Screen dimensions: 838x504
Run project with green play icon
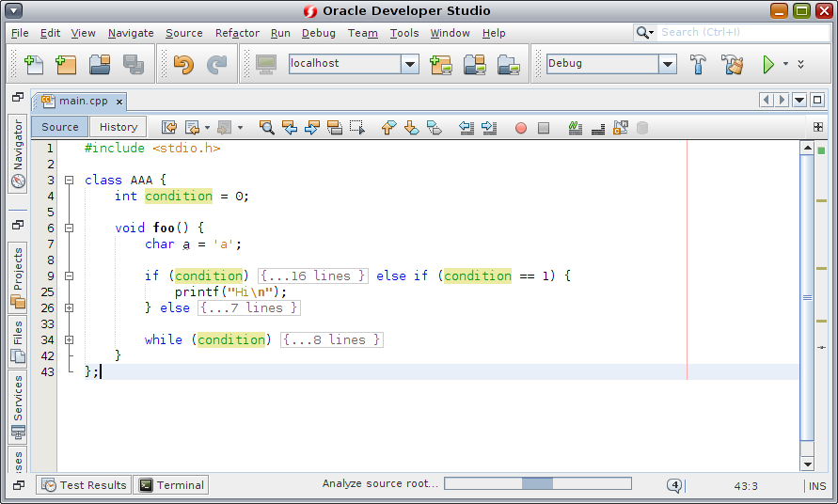pos(768,64)
